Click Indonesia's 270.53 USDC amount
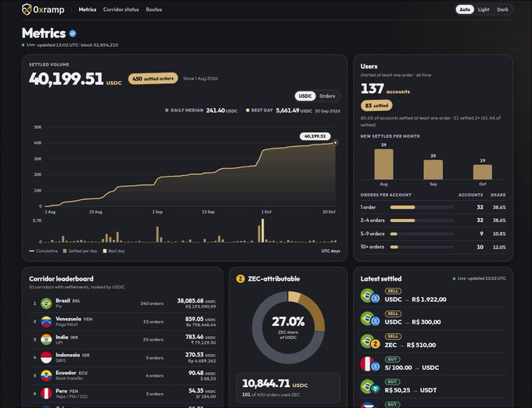 [200, 355]
